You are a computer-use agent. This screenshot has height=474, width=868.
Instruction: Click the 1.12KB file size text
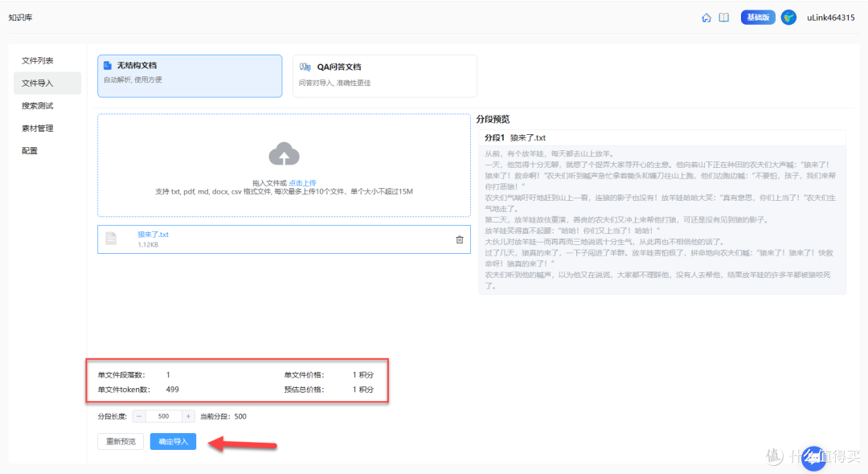(148, 244)
